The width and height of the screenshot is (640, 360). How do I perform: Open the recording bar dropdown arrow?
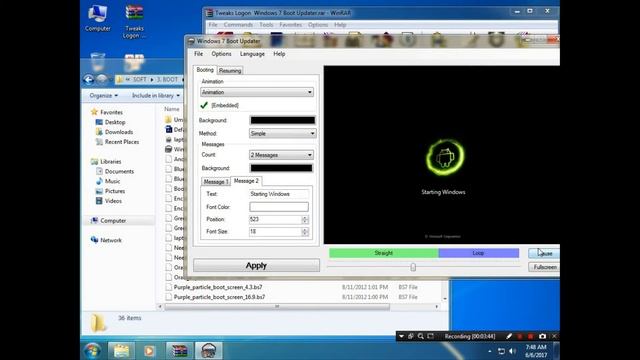[x=401, y=336]
